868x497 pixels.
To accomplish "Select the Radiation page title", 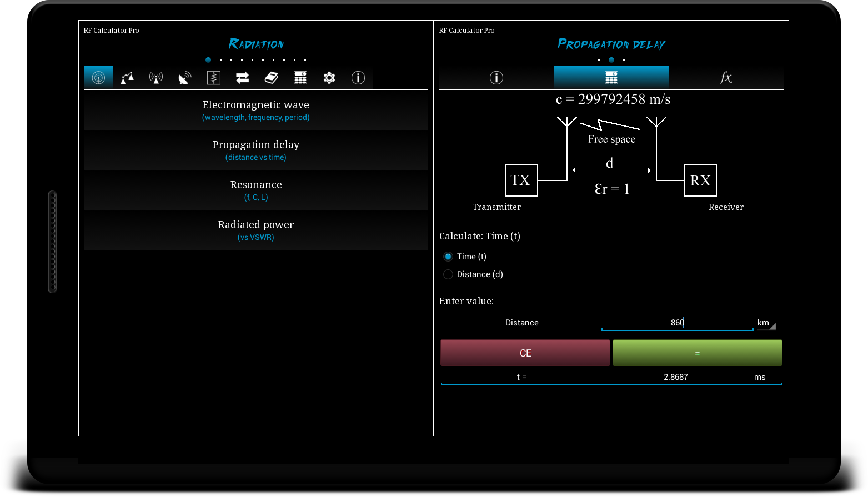I will point(256,44).
